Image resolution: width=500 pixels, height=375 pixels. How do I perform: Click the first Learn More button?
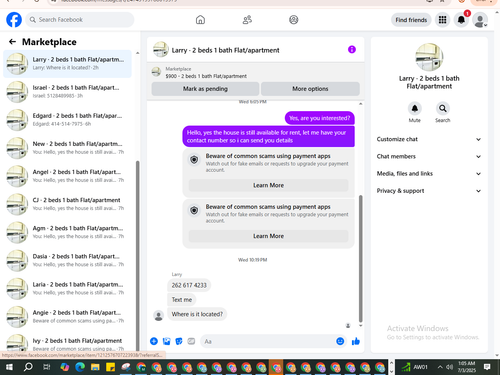(x=268, y=185)
